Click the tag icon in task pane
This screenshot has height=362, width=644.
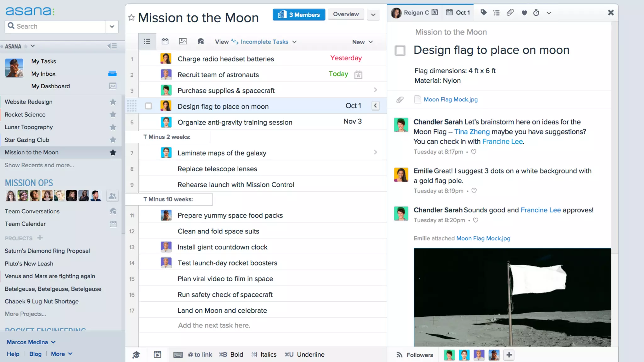(483, 13)
